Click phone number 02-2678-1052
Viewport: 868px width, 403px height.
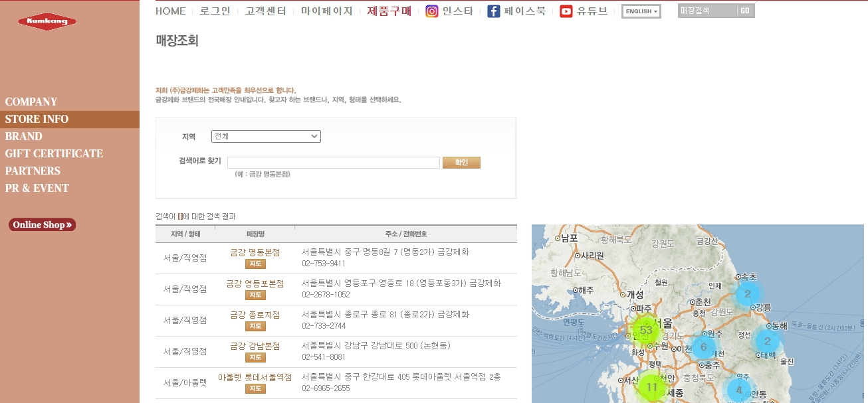326,295
